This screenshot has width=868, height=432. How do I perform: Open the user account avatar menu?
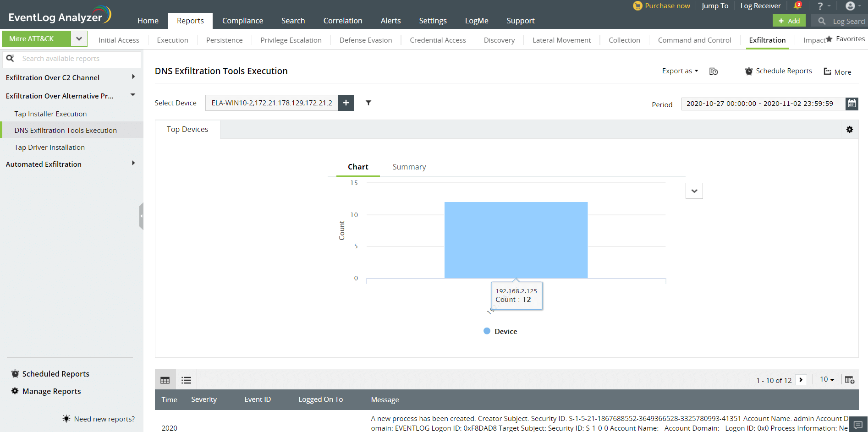850,6
